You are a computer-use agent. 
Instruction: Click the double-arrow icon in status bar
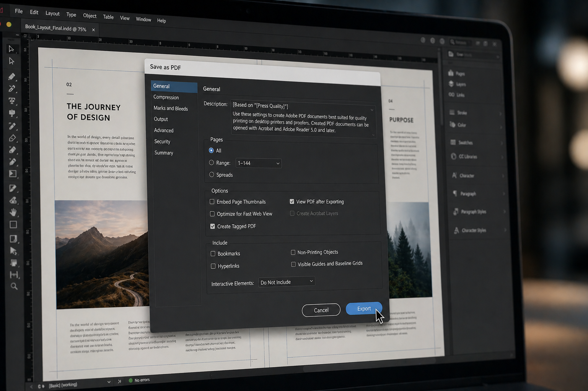coord(119,381)
